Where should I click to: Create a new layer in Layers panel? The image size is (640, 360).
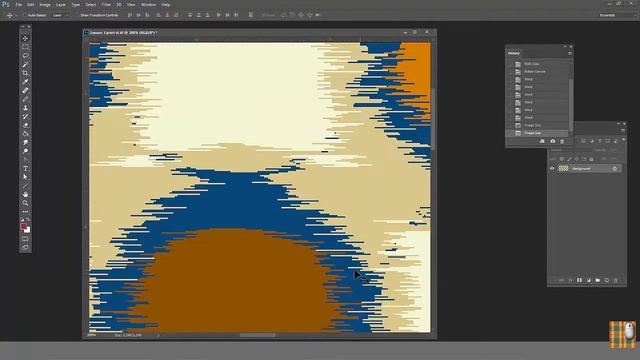pos(607,280)
